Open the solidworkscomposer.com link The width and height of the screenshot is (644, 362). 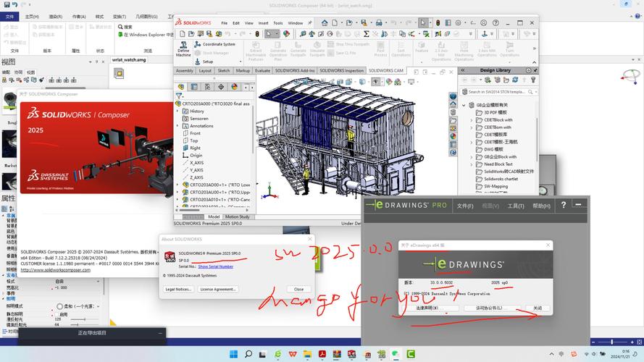(x=56, y=270)
